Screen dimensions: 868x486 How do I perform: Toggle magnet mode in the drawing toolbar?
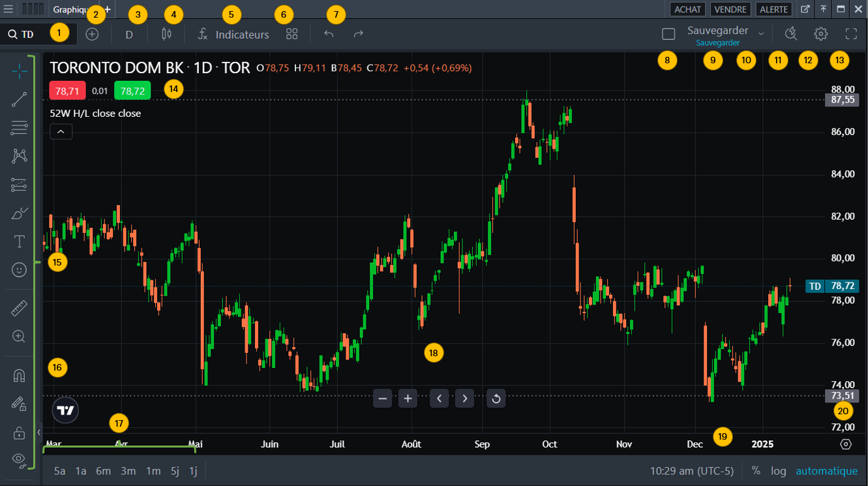click(20, 376)
